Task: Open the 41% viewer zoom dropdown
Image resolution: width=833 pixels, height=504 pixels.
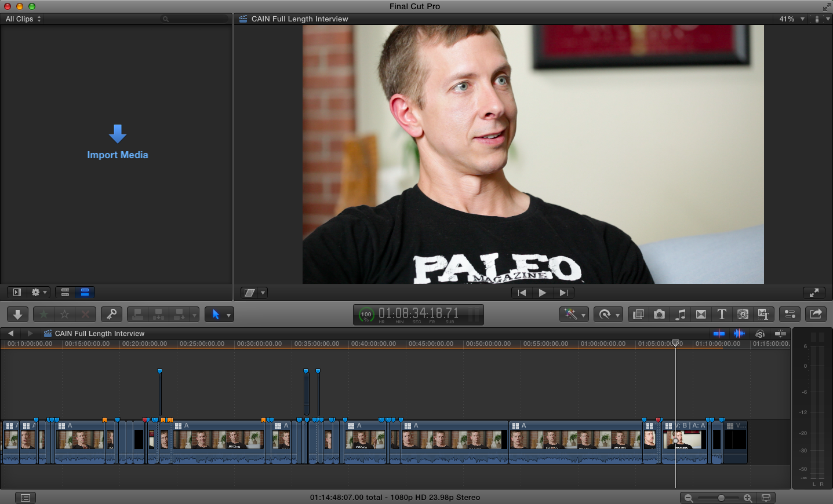Action: 792,19
